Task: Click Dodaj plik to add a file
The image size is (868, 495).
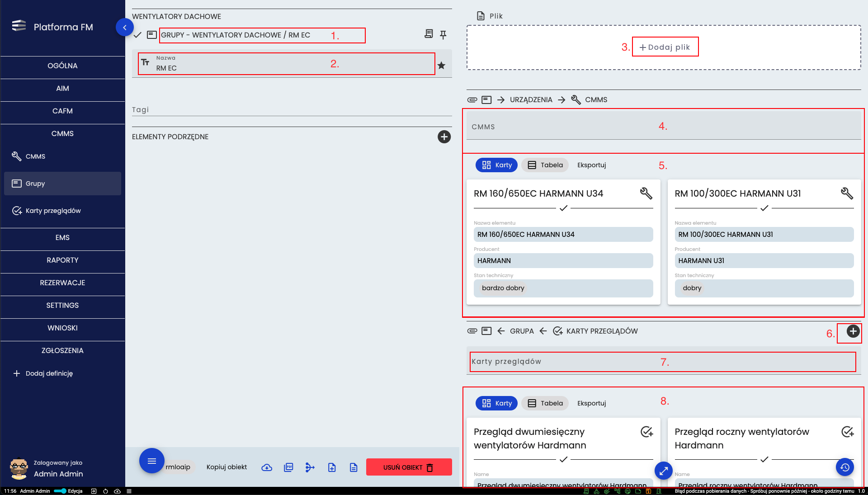Action: click(x=665, y=47)
